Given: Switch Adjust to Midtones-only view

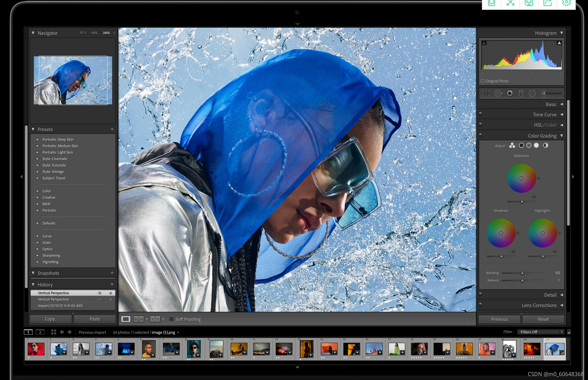Looking at the screenshot, I should tap(529, 145).
